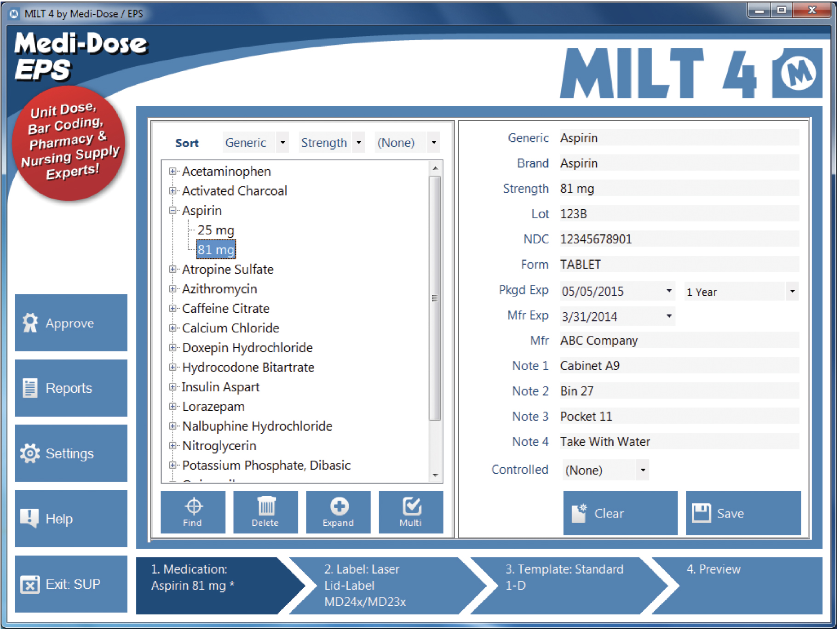
Task: Expand the Acetaminophen tree node
Action: point(173,172)
